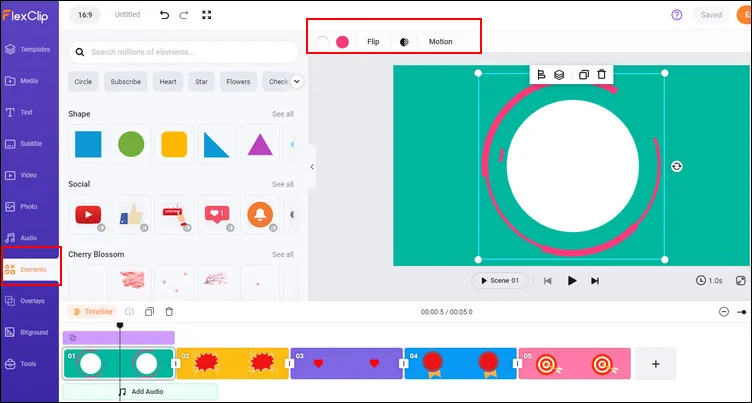
Task: Click the delete scene trash icon in timeline toolbar
Action: click(x=169, y=312)
